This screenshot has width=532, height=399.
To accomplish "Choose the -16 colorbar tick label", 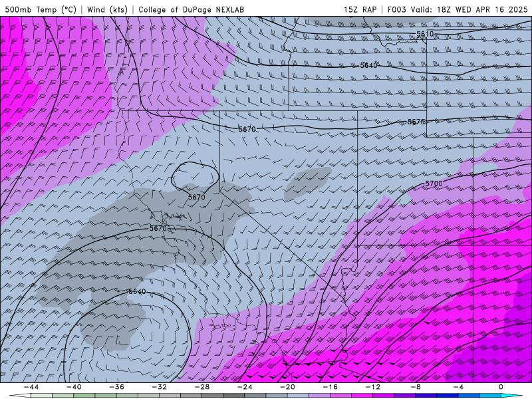I will (x=331, y=387).
